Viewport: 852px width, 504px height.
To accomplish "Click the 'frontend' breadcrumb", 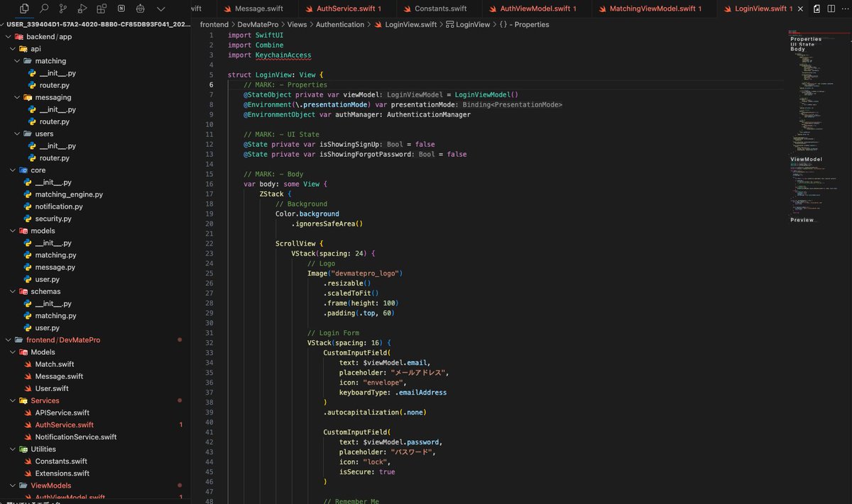I will 214,24.
